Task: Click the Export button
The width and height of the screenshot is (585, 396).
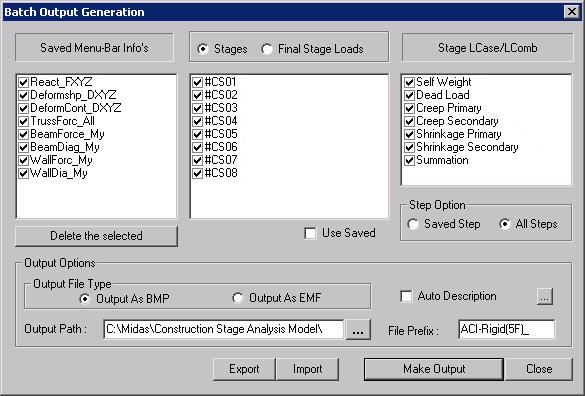Action: coord(244,369)
